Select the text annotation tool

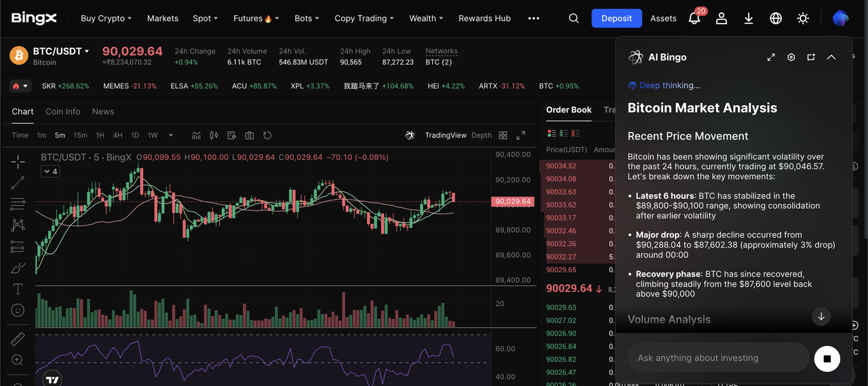(x=18, y=289)
